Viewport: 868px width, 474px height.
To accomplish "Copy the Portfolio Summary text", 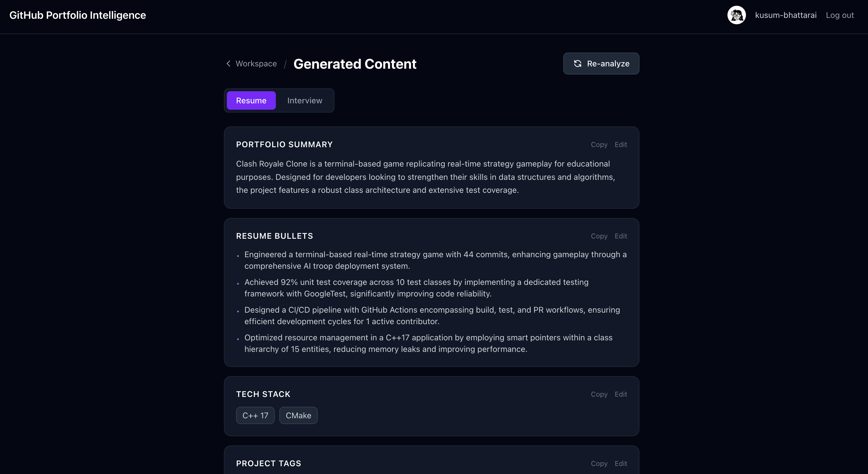I will coord(599,144).
